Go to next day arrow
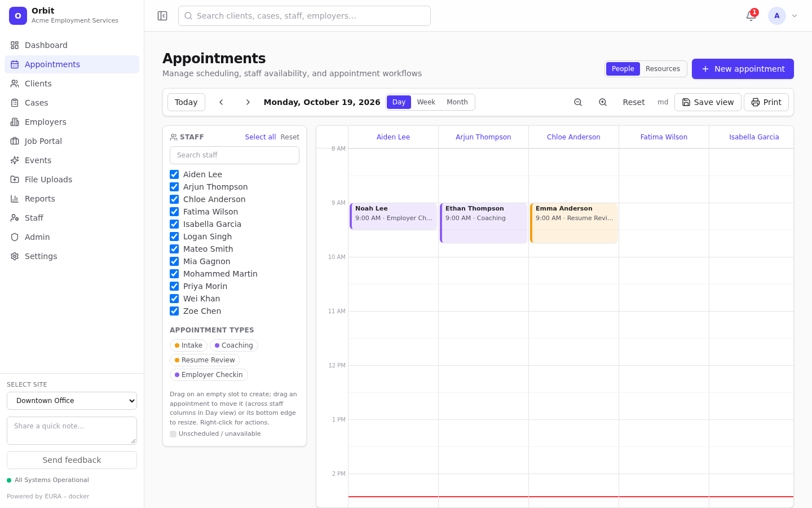The height and width of the screenshot is (508, 812). pyautogui.click(x=248, y=102)
